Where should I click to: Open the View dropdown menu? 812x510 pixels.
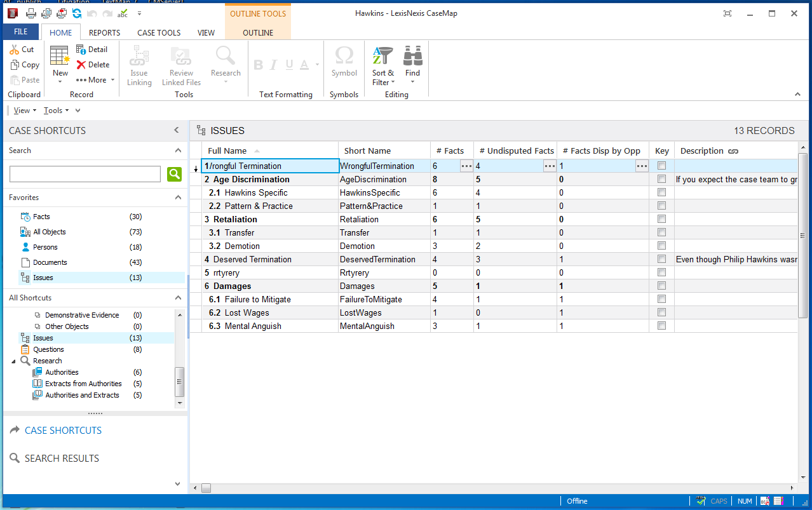pyautogui.click(x=25, y=111)
